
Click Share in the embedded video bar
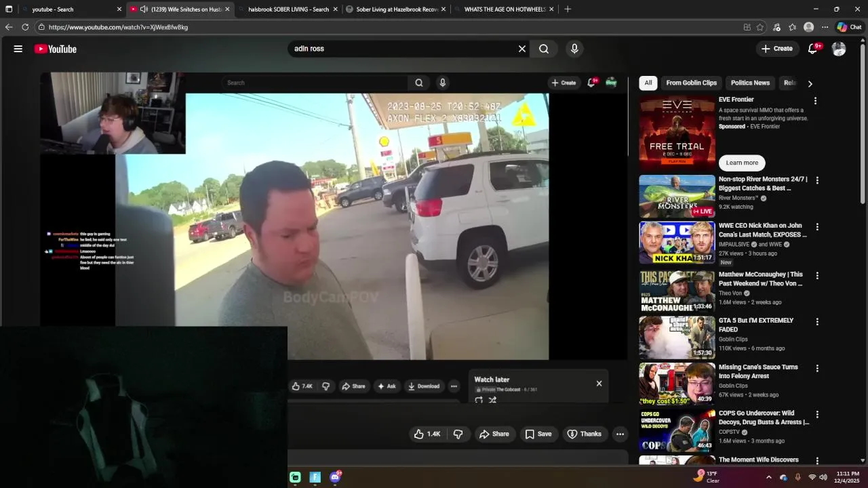point(353,386)
